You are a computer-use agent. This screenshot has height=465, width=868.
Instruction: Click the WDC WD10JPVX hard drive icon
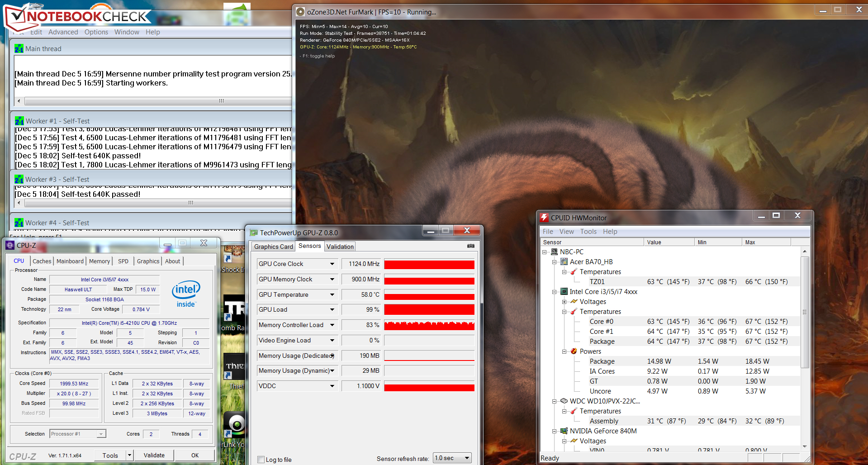(564, 401)
